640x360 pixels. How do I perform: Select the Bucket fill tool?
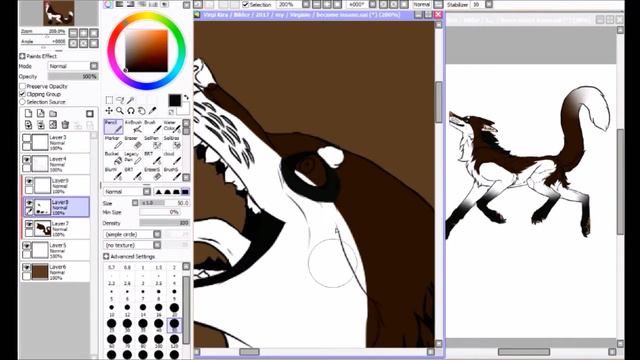pos(113,158)
